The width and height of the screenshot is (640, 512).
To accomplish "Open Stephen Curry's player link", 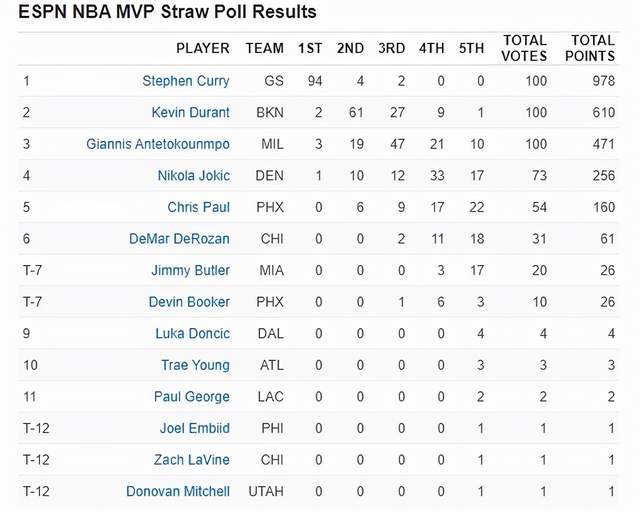I will pyautogui.click(x=186, y=81).
